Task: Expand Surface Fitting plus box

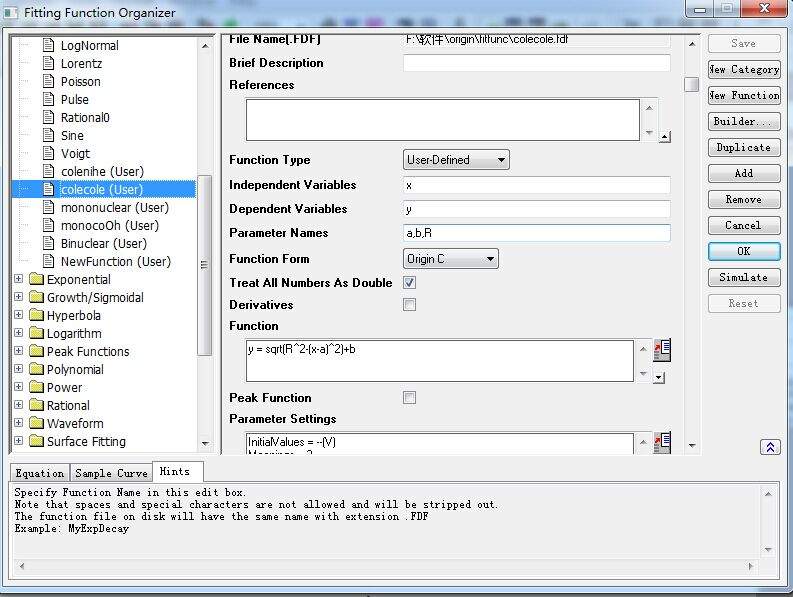Action: pos(18,441)
